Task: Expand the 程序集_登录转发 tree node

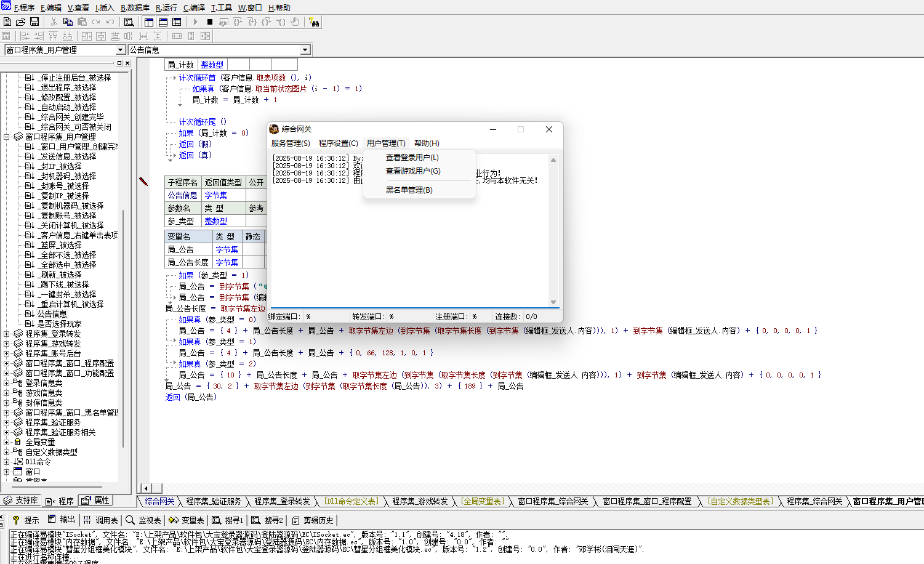Action: (x=7, y=334)
